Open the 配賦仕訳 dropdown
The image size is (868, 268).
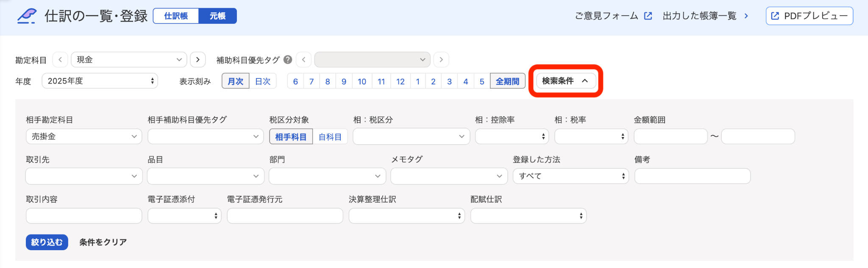529,216
